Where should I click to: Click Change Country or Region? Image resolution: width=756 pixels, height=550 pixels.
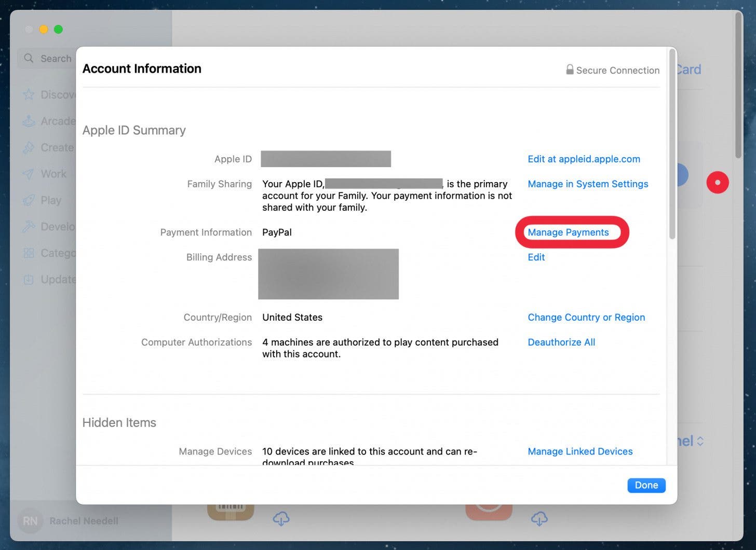[x=586, y=318]
